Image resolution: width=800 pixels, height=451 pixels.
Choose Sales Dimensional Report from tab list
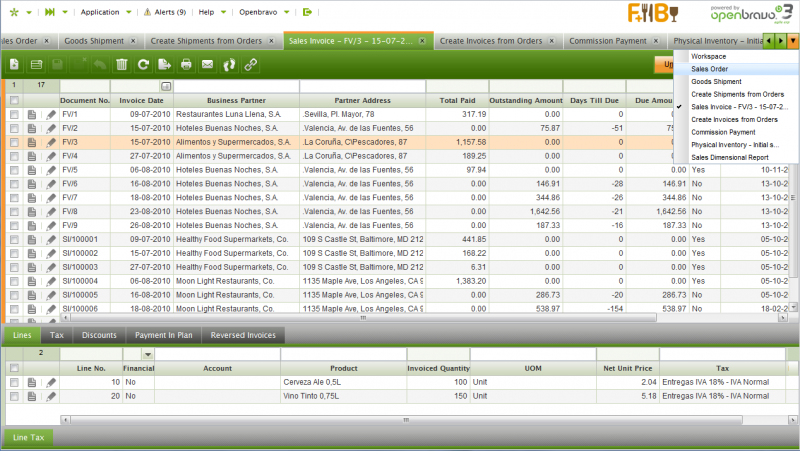730,157
